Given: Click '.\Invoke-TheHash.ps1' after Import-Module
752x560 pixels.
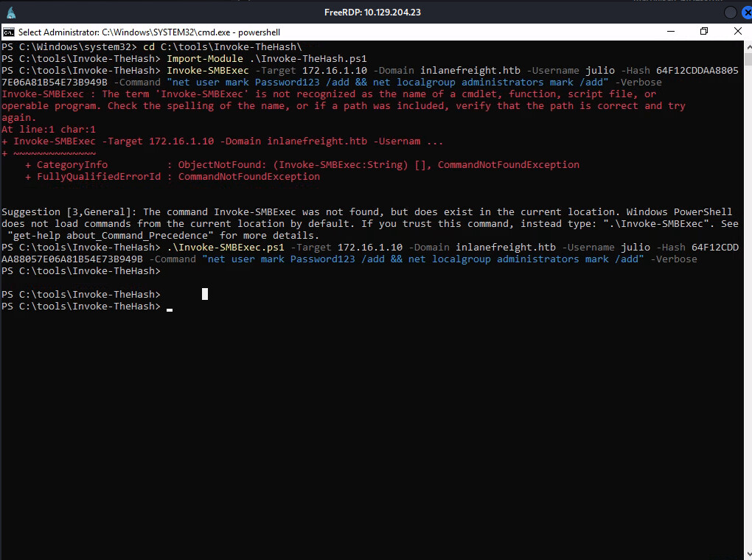Looking at the screenshot, I should tap(308, 58).
